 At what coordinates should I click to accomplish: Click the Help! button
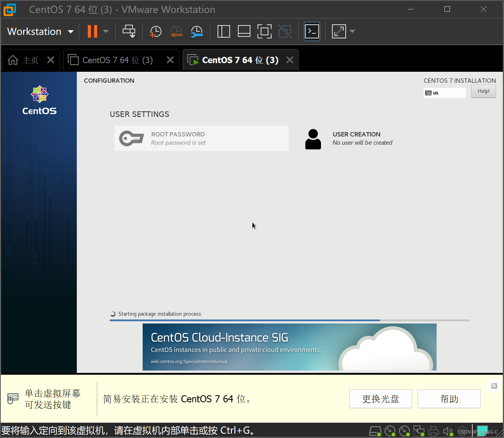pyautogui.click(x=483, y=91)
